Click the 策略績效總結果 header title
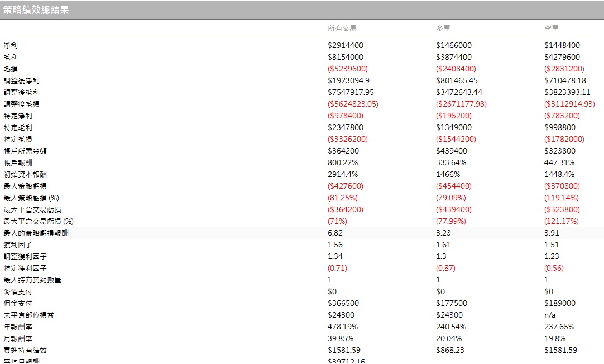Viewport: 604px width, 364px height. click(x=36, y=10)
